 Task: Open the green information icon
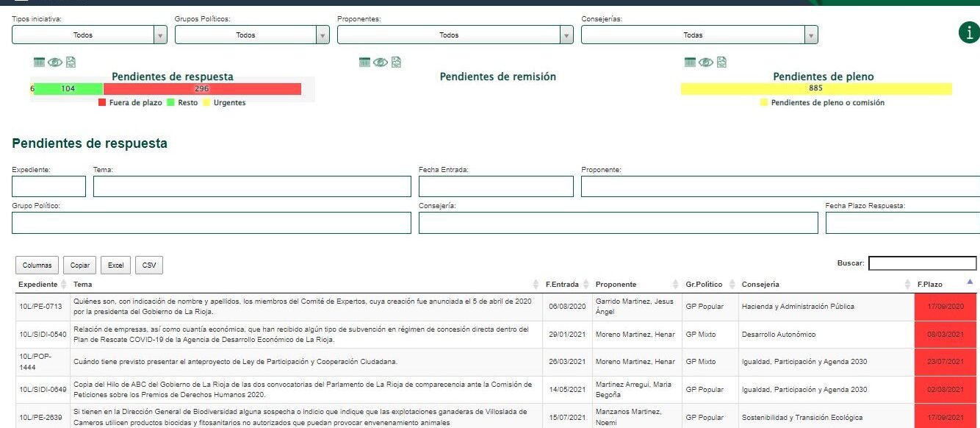(969, 33)
